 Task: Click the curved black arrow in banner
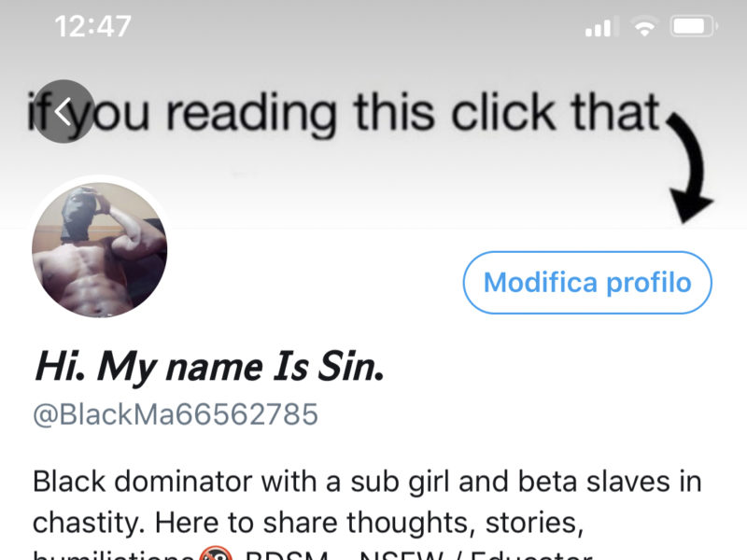tap(688, 167)
